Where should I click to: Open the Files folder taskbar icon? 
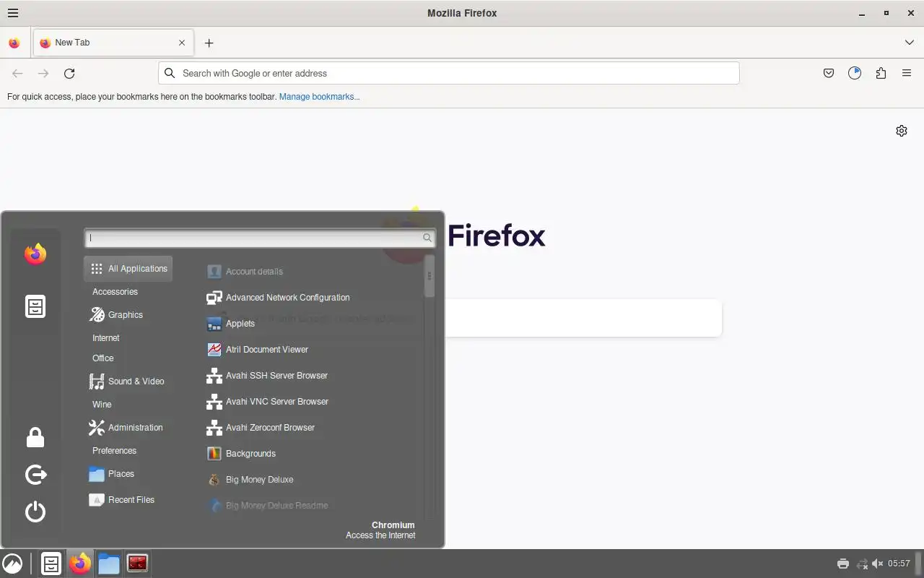[109, 564]
